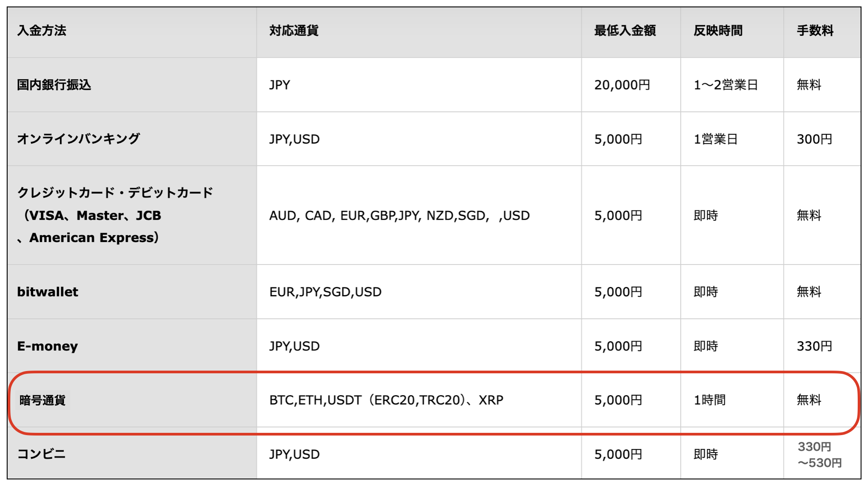Click the highlighted 暗号通貨 label
Viewport: 868px width, 487px height.
[43, 400]
